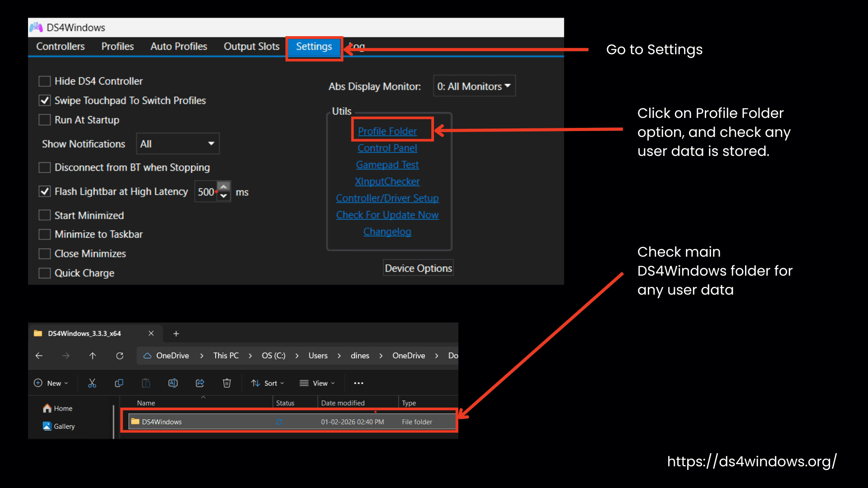Image resolution: width=868 pixels, height=488 pixels.
Task: Click OS (C:) breadcrumb in address bar
Action: 274,356
